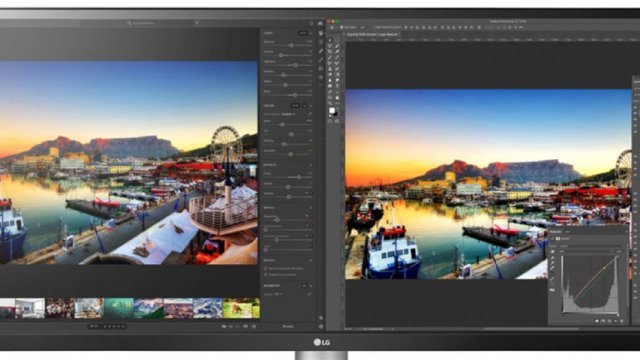Select the on-image adjustment tool in Curves
Image resolution: width=640 pixels, height=360 pixels.
[x=552, y=251]
